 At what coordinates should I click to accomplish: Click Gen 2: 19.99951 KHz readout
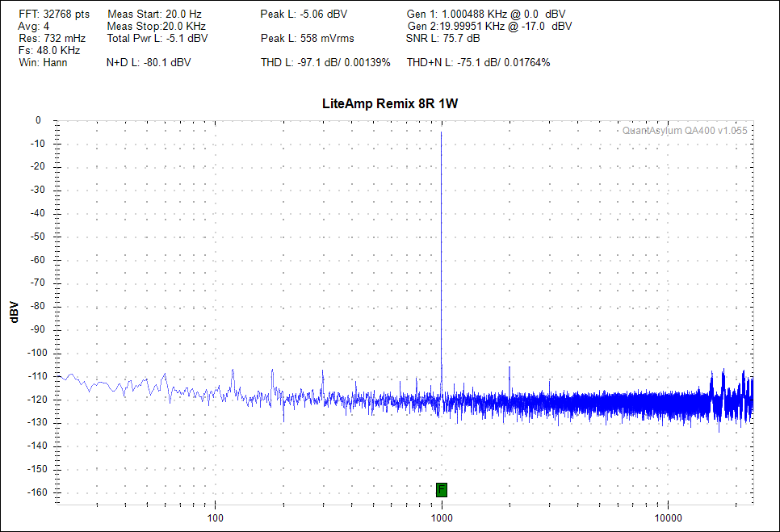tap(489, 26)
